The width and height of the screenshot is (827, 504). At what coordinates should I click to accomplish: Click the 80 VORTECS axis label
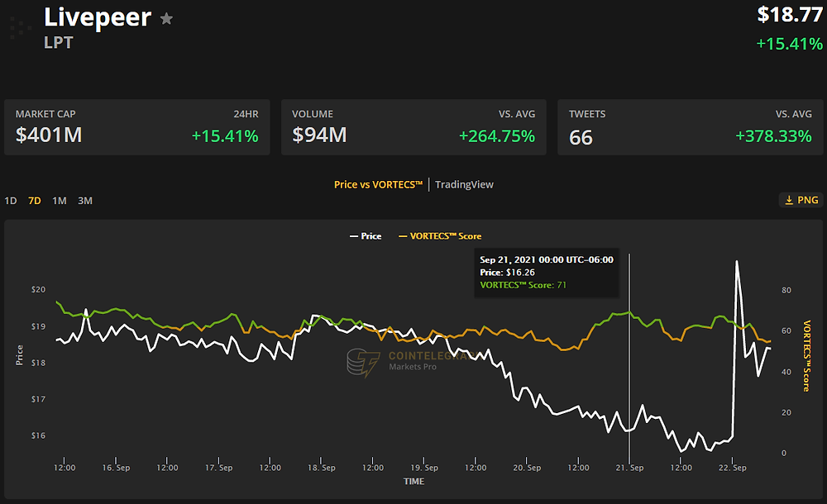(x=786, y=291)
